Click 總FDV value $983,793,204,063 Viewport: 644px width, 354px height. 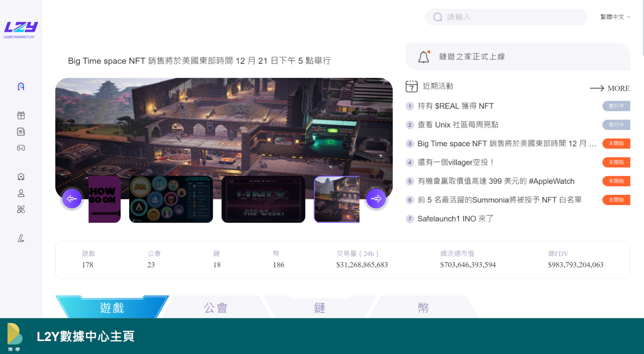coord(576,265)
